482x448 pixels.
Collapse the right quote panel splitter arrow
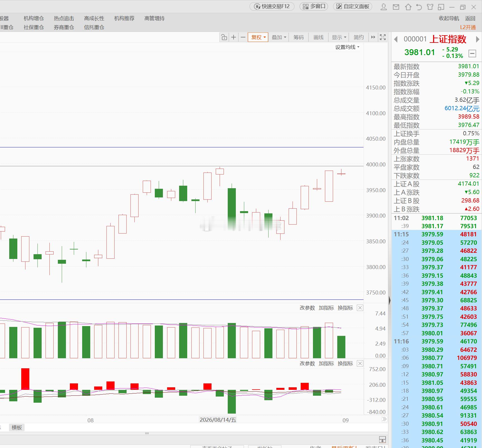[x=390, y=300]
